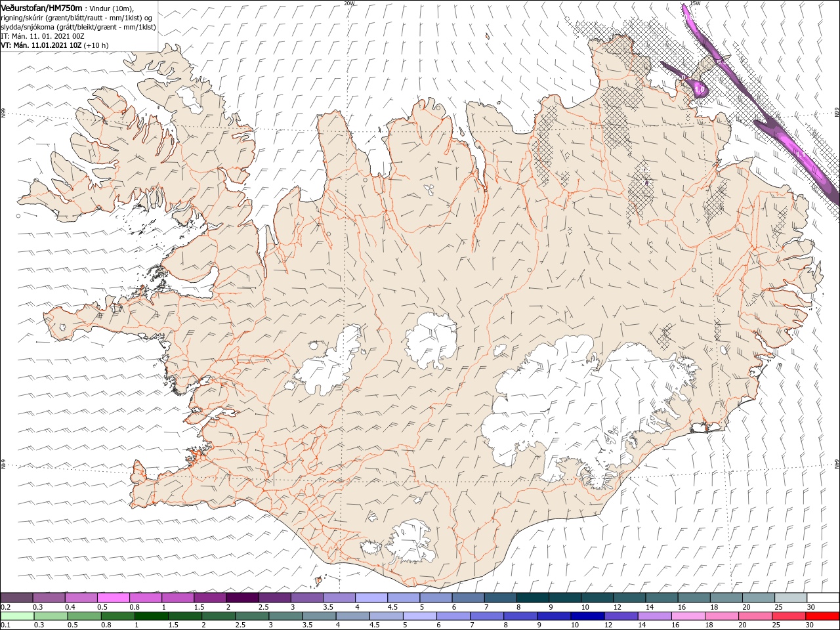This screenshot has height=630, width=840.
Task: Click the light grey 25–30 snow swatch
Action: (790, 598)
